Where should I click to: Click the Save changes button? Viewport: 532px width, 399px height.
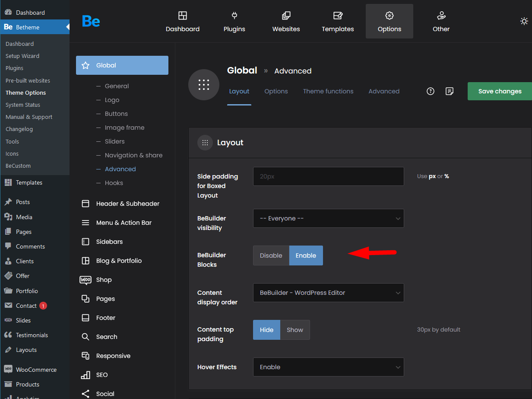click(x=500, y=91)
